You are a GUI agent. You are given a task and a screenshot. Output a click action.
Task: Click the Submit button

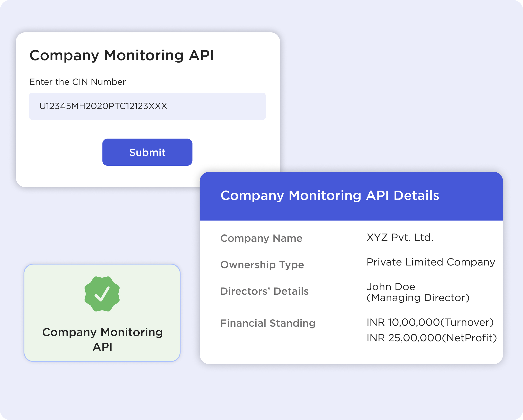click(x=147, y=152)
